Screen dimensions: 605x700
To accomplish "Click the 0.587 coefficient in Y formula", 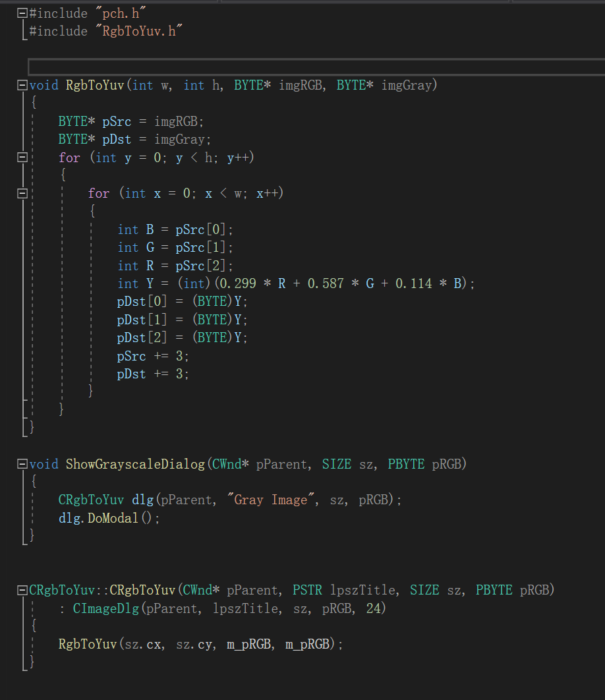I will [x=326, y=283].
